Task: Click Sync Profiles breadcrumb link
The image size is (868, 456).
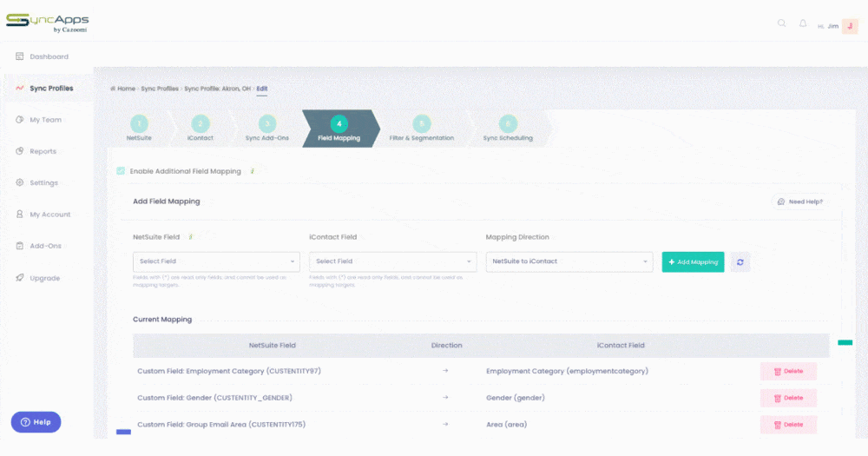Action: (160, 89)
